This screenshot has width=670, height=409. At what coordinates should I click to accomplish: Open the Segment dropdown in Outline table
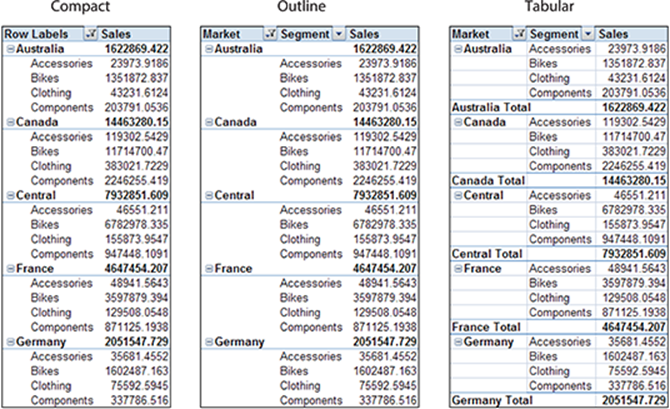tap(339, 34)
